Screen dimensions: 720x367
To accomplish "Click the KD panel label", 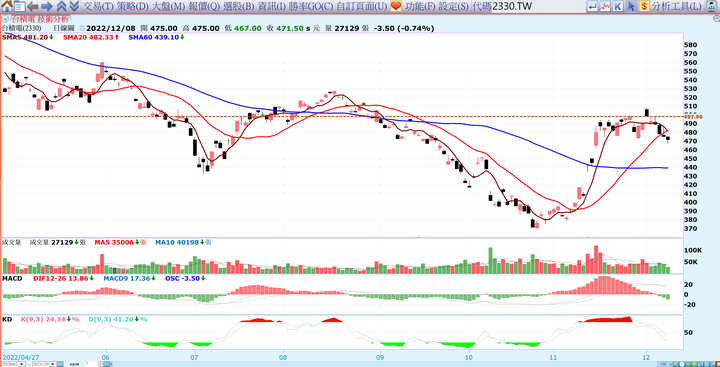I will pyautogui.click(x=6, y=318).
